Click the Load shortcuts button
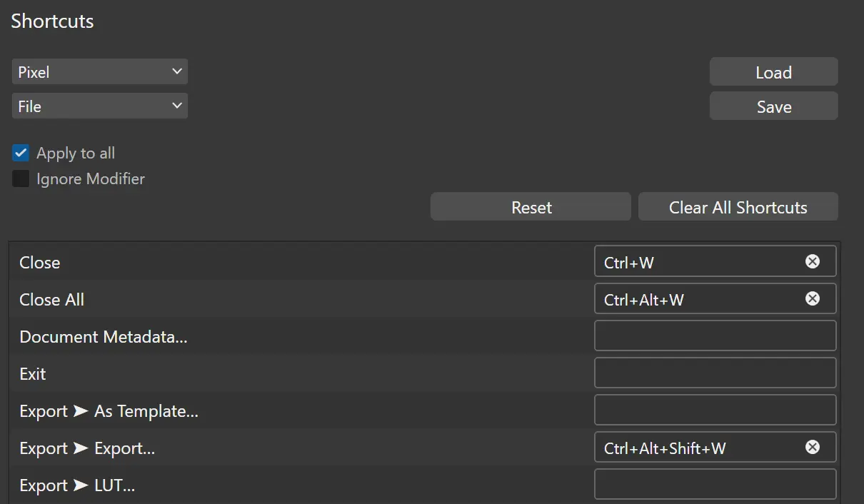Image resolution: width=864 pixels, height=504 pixels. coord(773,72)
